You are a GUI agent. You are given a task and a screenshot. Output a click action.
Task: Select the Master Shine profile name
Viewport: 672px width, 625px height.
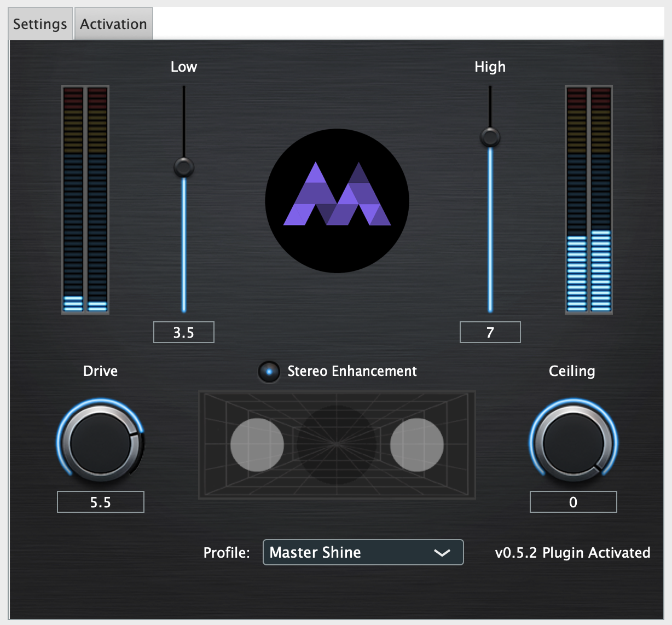[x=315, y=552]
